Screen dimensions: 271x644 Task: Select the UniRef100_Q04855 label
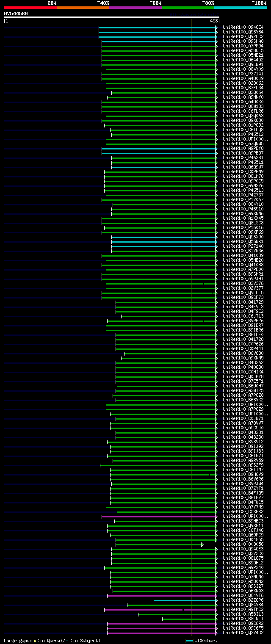coord(243,540)
